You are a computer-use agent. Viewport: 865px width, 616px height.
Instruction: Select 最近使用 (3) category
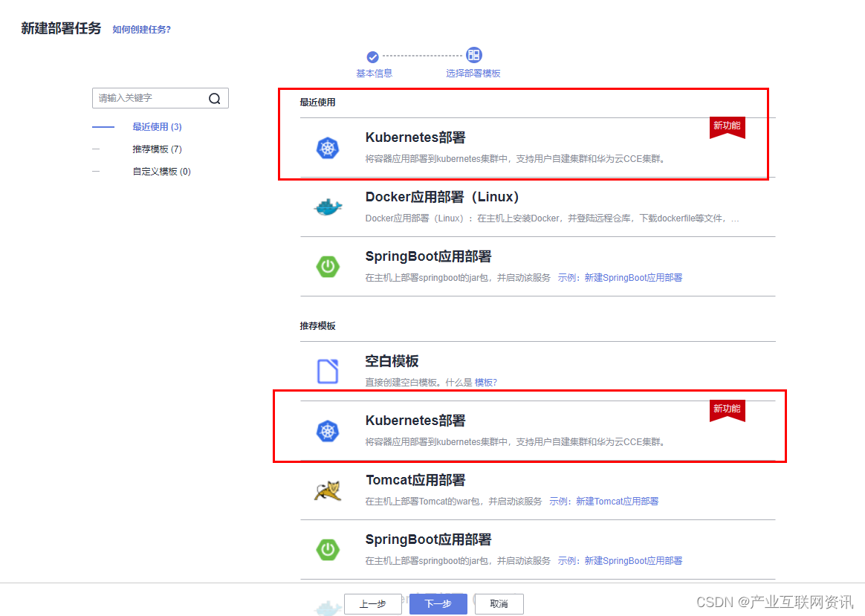coord(158,127)
